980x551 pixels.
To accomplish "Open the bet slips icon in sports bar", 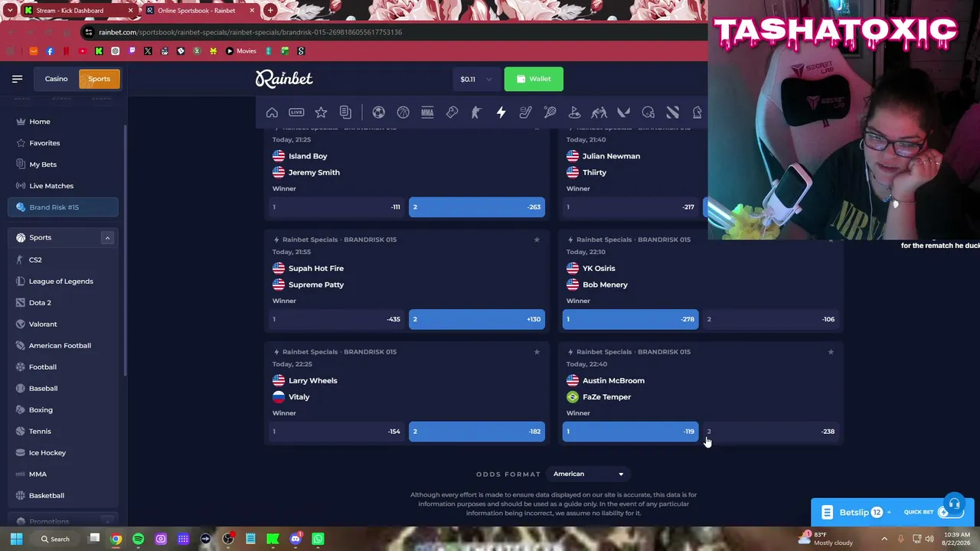I will pyautogui.click(x=345, y=112).
